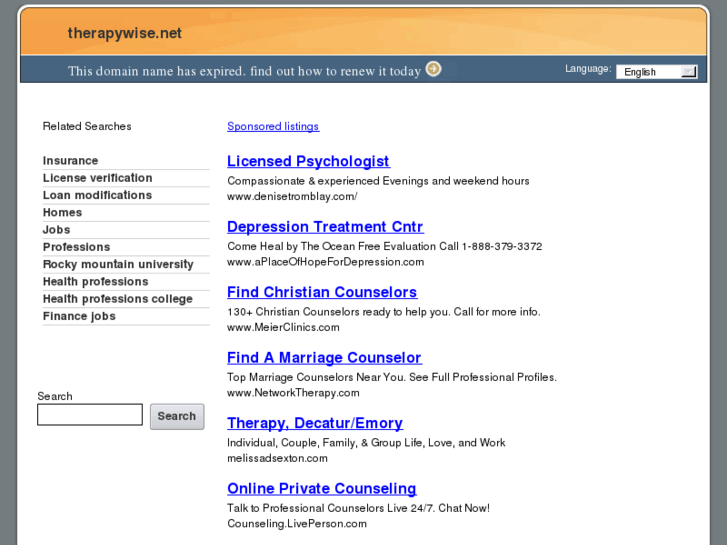727x545 pixels.
Task: Select Rocky mountain university related search
Action: 118,264
